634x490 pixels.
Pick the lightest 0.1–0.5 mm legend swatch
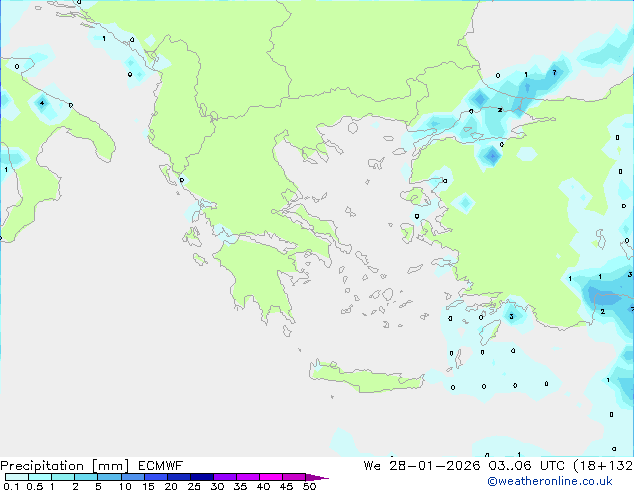(x=17, y=477)
